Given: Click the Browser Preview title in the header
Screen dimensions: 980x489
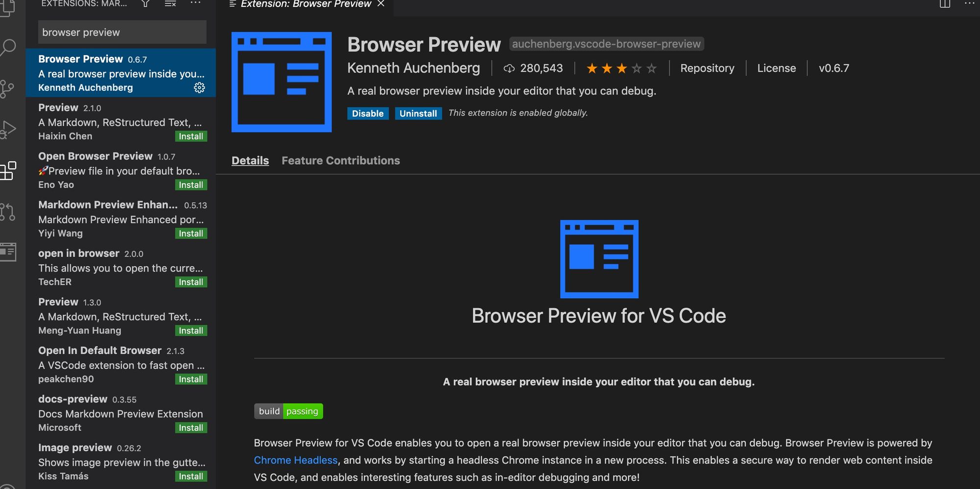Looking at the screenshot, I should pyautogui.click(x=424, y=45).
